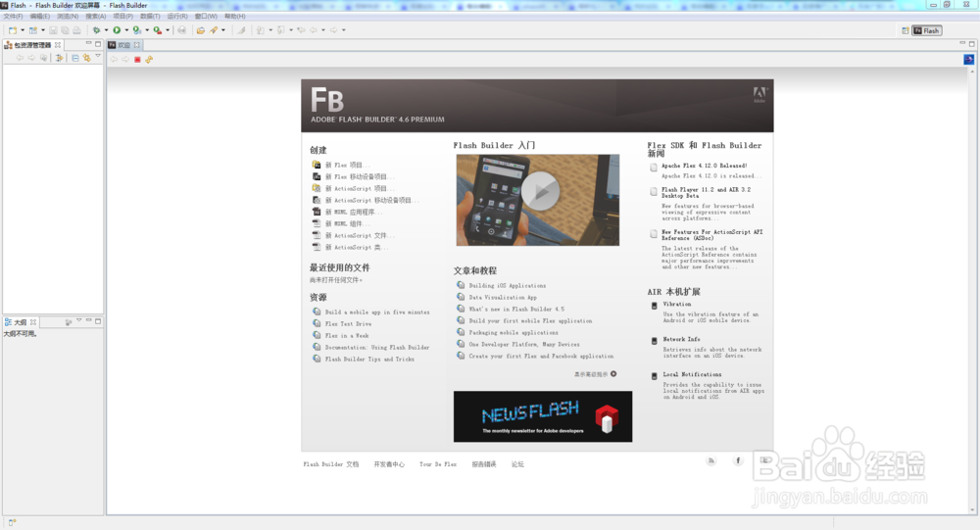Open the New wizard dropdown arrow
The width and height of the screenshot is (980, 530).
coord(23,30)
